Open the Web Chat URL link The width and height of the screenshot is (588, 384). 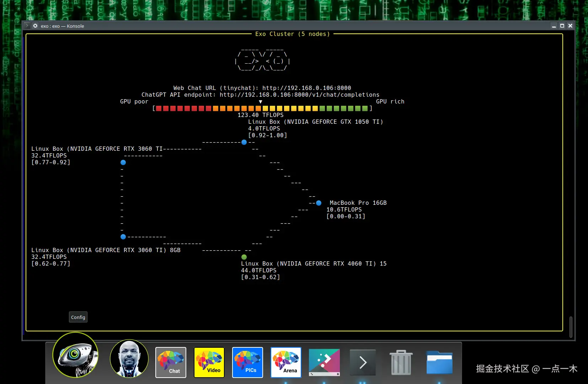(x=306, y=88)
